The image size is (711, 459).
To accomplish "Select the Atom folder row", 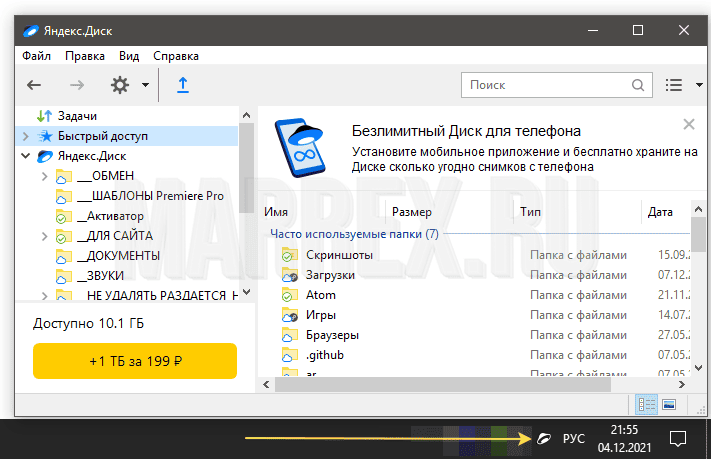I will coord(485,295).
